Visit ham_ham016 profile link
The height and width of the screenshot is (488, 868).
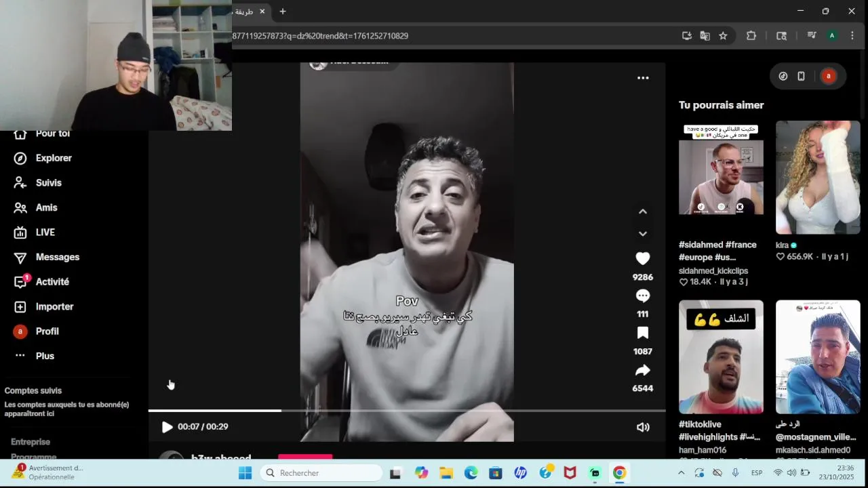[x=703, y=450]
